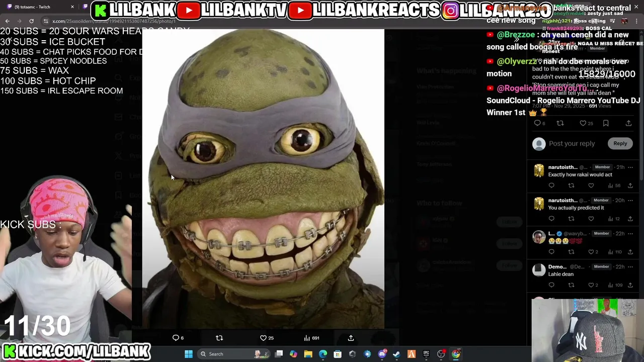Open more options on 'Lahie dean' reply

(630, 267)
